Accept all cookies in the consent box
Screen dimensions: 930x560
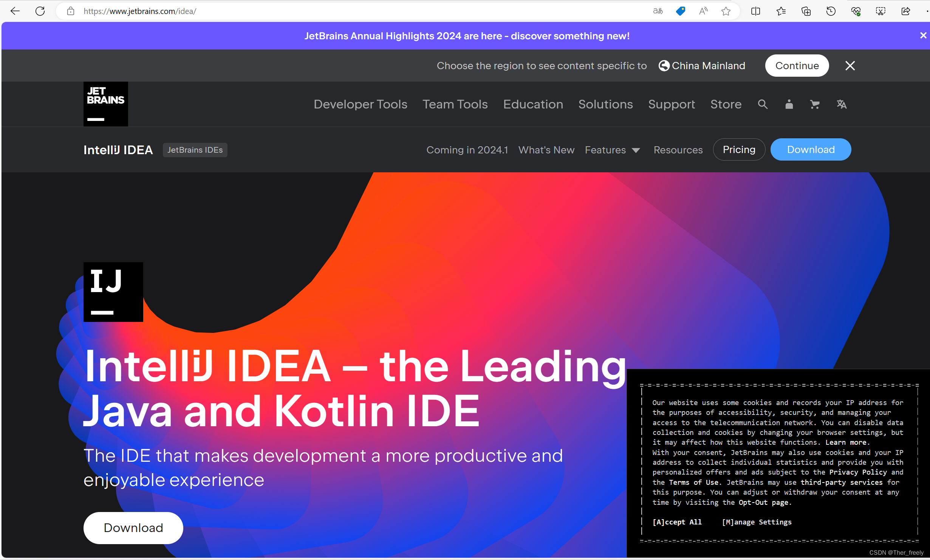click(x=677, y=522)
